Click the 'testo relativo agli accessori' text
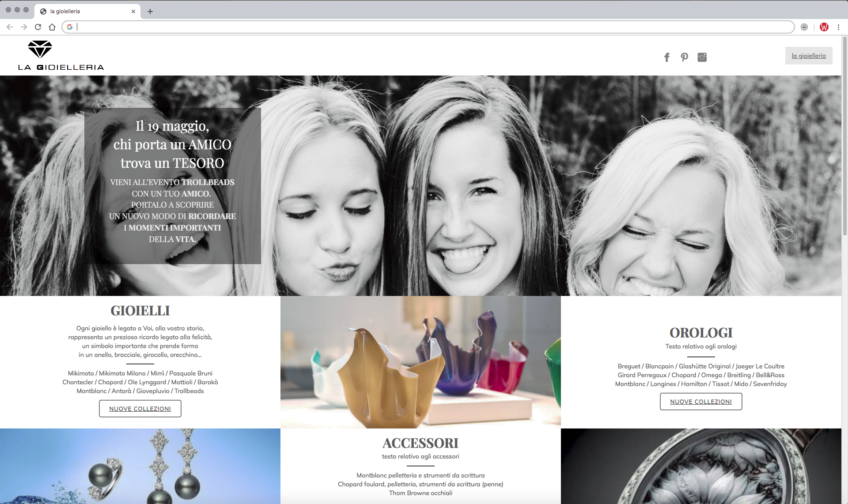This screenshot has height=504, width=848. pos(420,456)
